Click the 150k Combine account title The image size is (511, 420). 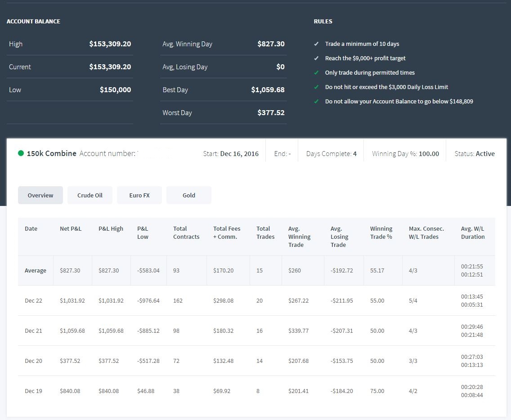coord(51,153)
